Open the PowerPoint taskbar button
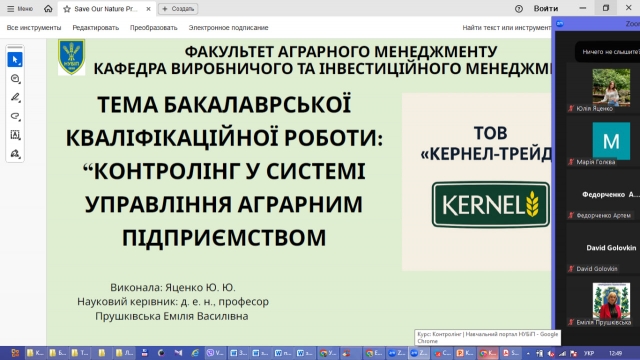The height and width of the screenshot is (360, 640). pos(464,353)
